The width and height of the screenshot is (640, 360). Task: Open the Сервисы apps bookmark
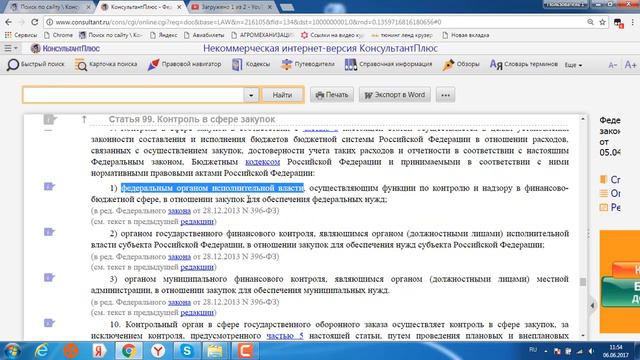pyautogui.click(x=21, y=35)
